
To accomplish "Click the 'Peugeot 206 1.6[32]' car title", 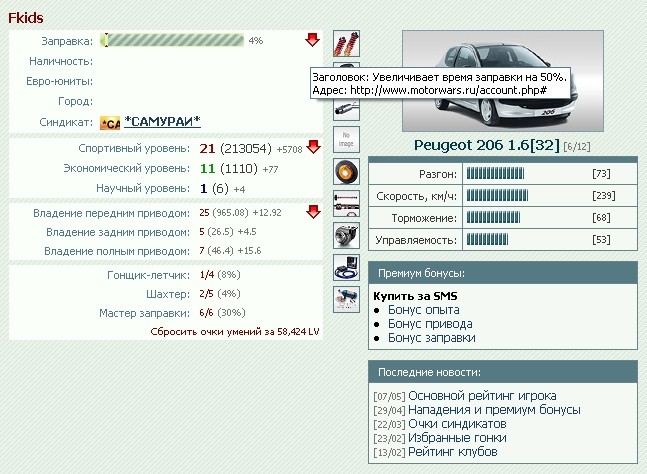I will click(x=487, y=145).
